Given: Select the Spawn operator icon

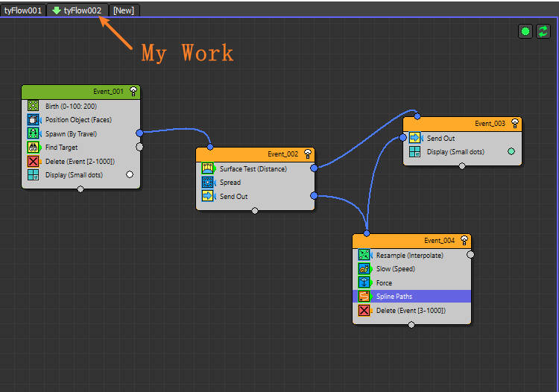Looking at the screenshot, I should point(33,133).
